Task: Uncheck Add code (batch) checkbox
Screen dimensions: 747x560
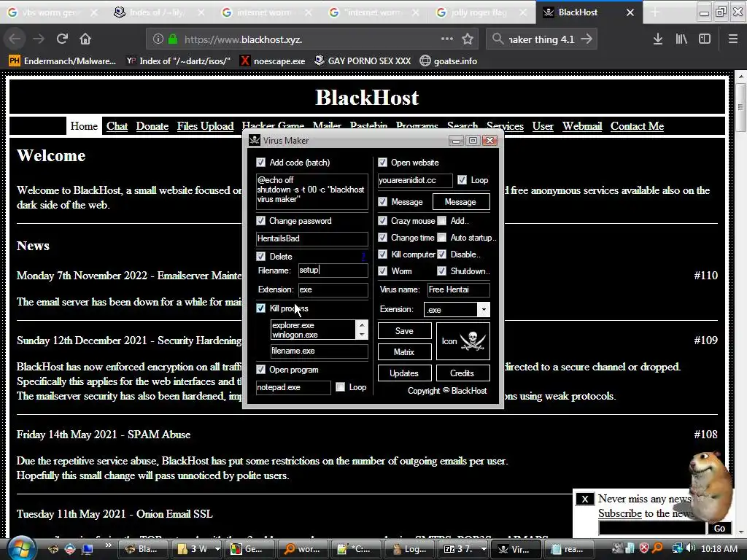Action: 260,163
